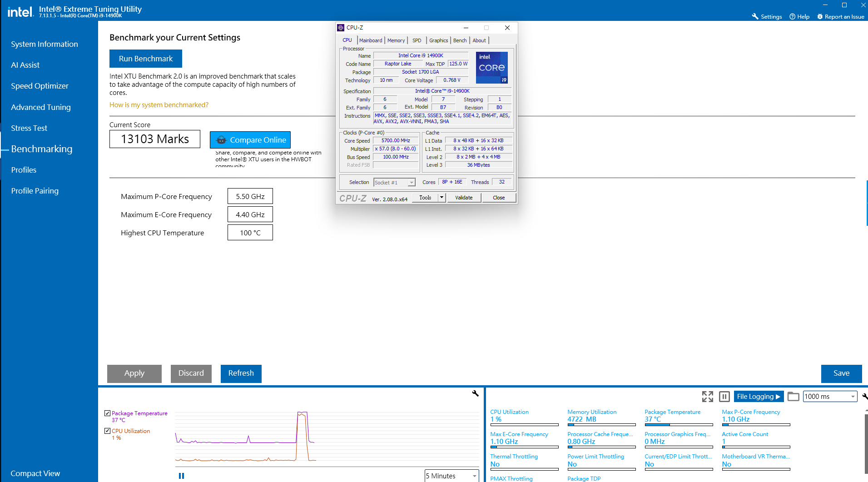Click Active Core Count monitor tile
Image resolution: width=868 pixels, height=482 pixels.
[756, 439]
